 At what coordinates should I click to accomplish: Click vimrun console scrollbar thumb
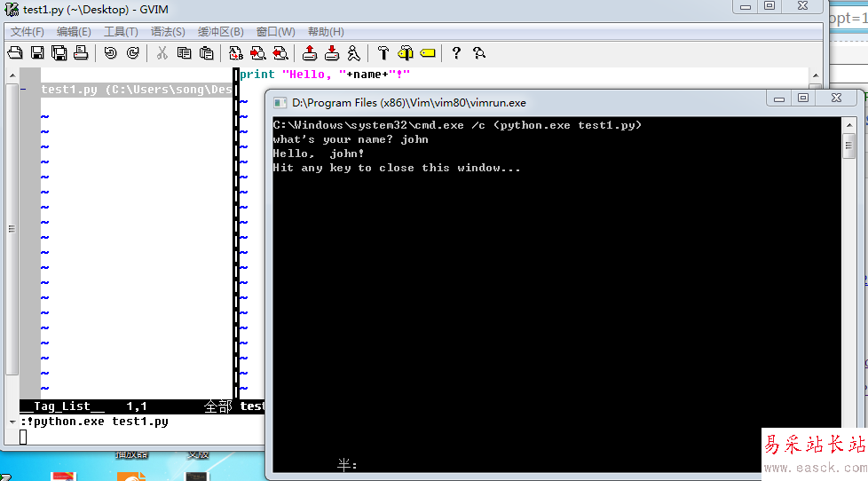click(x=849, y=146)
